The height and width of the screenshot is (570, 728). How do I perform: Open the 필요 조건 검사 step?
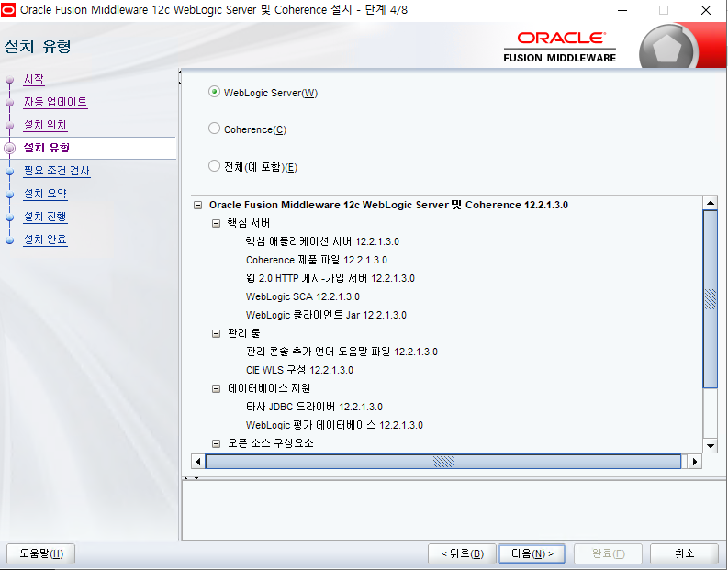pos(57,171)
